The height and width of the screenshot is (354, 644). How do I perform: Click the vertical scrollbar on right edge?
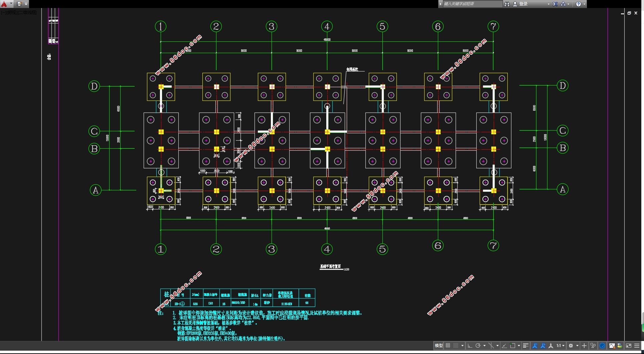(643, 323)
